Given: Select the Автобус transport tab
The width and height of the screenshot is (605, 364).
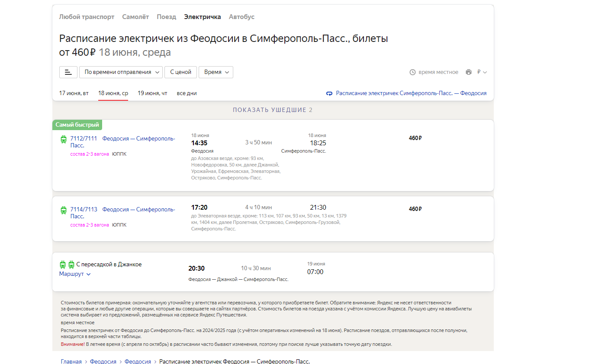Looking at the screenshot, I should pos(241,17).
